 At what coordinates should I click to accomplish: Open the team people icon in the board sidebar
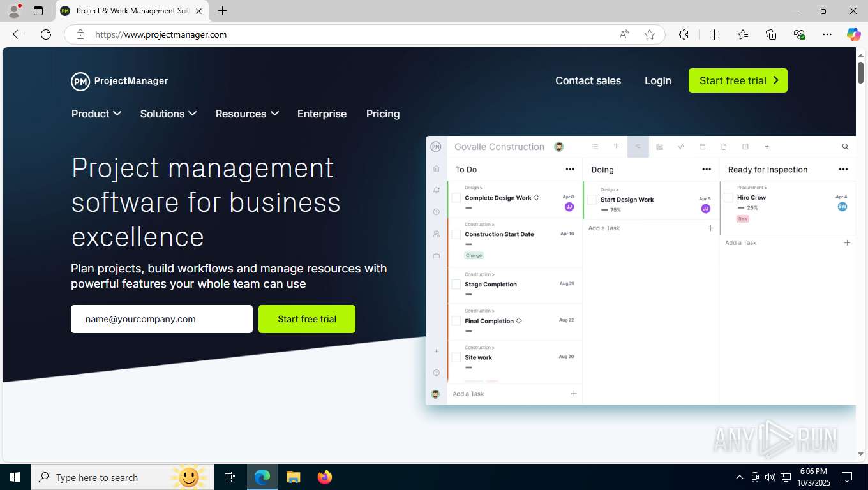tap(437, 234)
